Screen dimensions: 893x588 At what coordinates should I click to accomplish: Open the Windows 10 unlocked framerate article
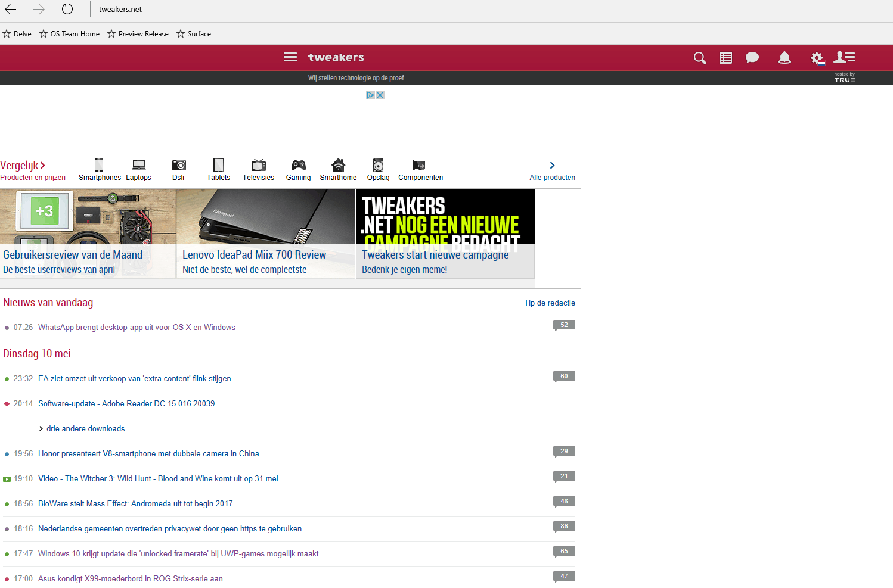[178, 553]
